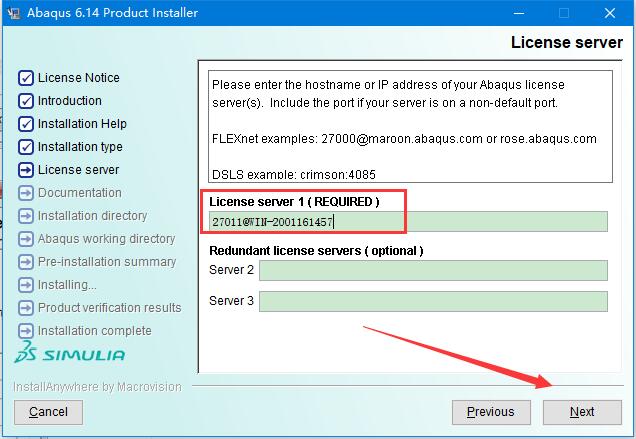Click the Introduction step checkmark icon
Screen dimensions: 636x439
(26, 101)
